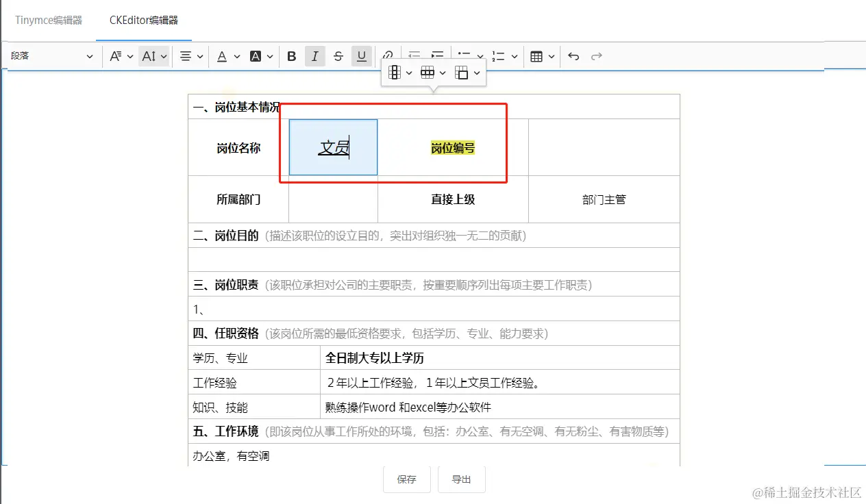The width and height of the screenshot is (866, 504).
Task: Click the merge cells icon
Action: pos(462,73)
